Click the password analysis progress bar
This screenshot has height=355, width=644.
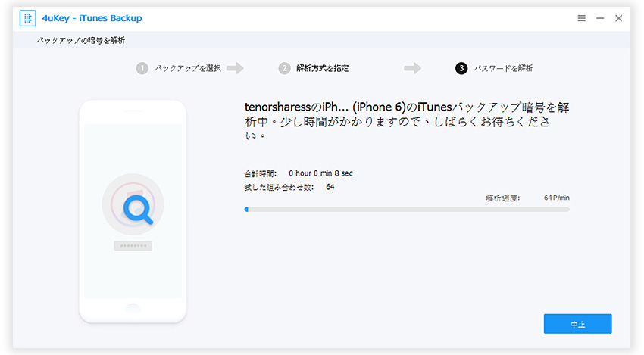(407, 210)
